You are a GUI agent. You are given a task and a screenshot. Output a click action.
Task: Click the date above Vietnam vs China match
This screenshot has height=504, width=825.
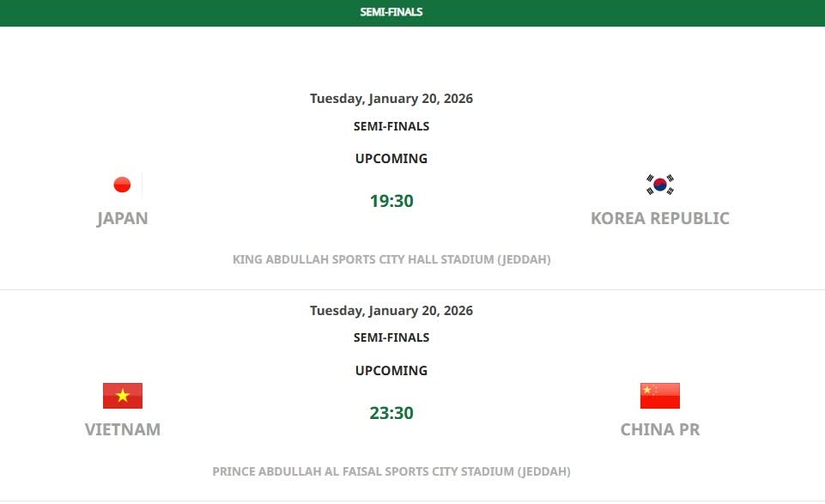pos(391,311)
